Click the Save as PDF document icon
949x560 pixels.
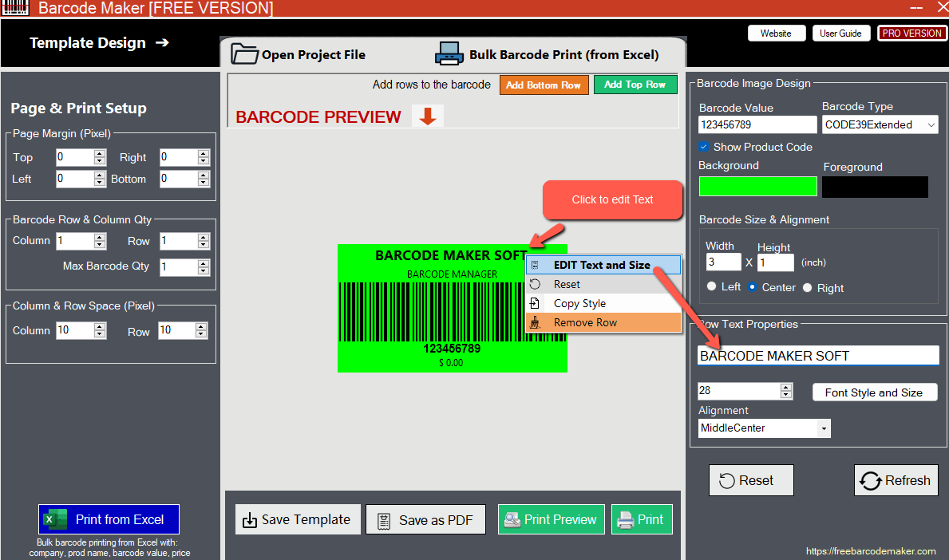click(x=385, y=520)
